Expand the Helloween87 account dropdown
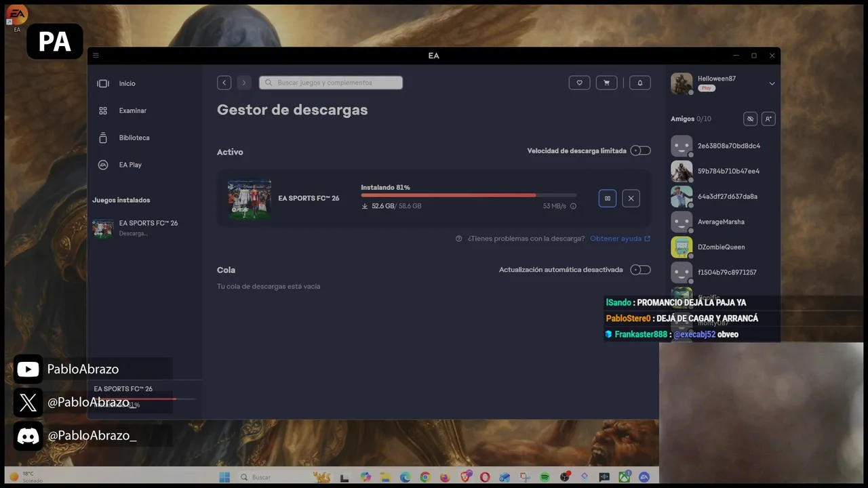This screenshot has height=488, width=868. tap(772, 83)
